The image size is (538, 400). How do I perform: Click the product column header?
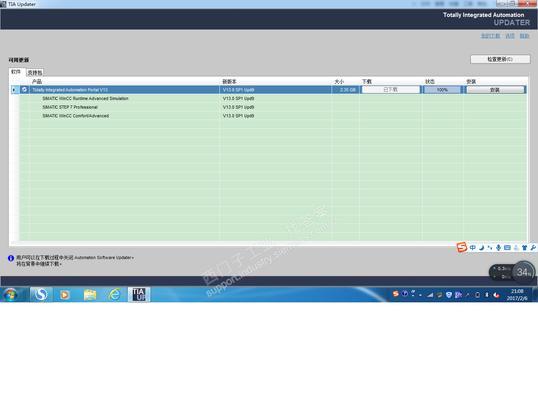(x=37, y=81)
